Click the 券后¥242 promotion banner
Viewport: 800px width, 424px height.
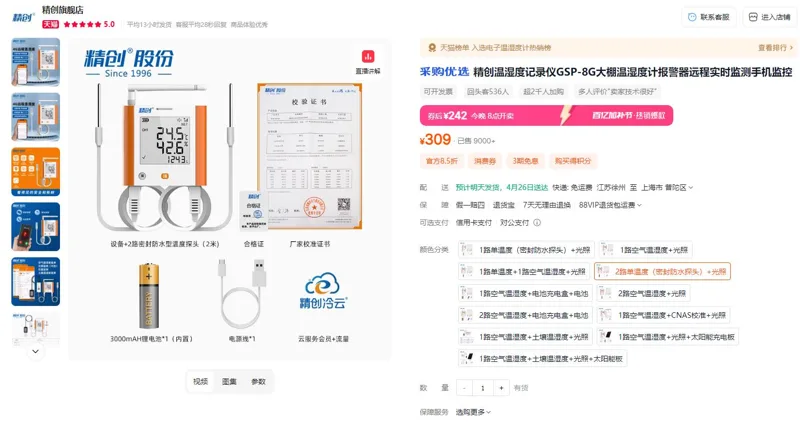[x=546, y=115]
